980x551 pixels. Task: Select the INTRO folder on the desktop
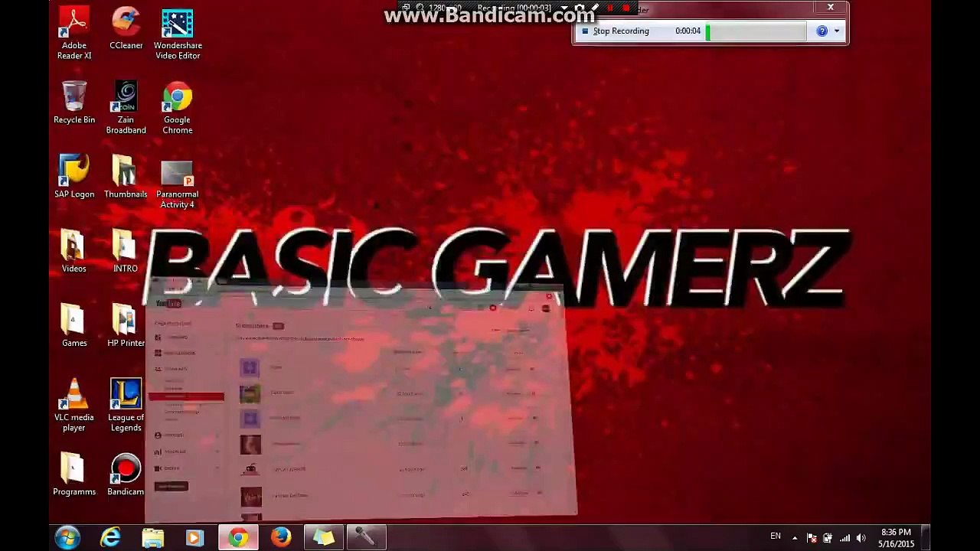click(x=126, y=251)
